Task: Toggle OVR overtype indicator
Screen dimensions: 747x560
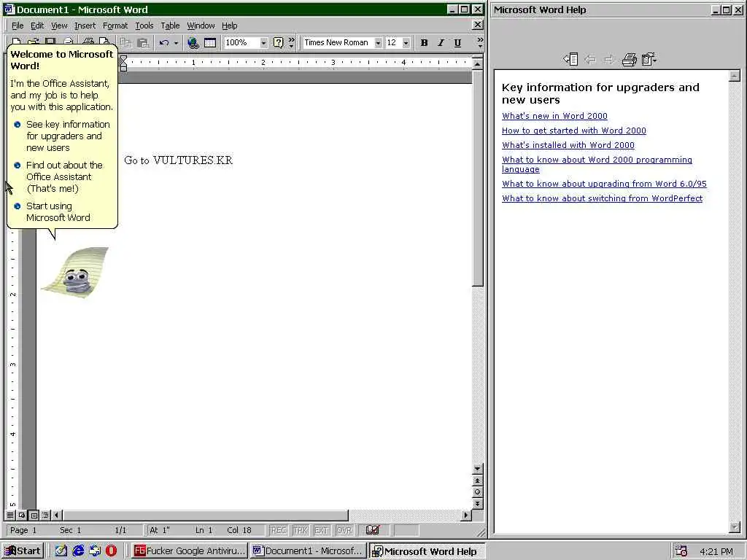Action: click(x=344, y=530)
